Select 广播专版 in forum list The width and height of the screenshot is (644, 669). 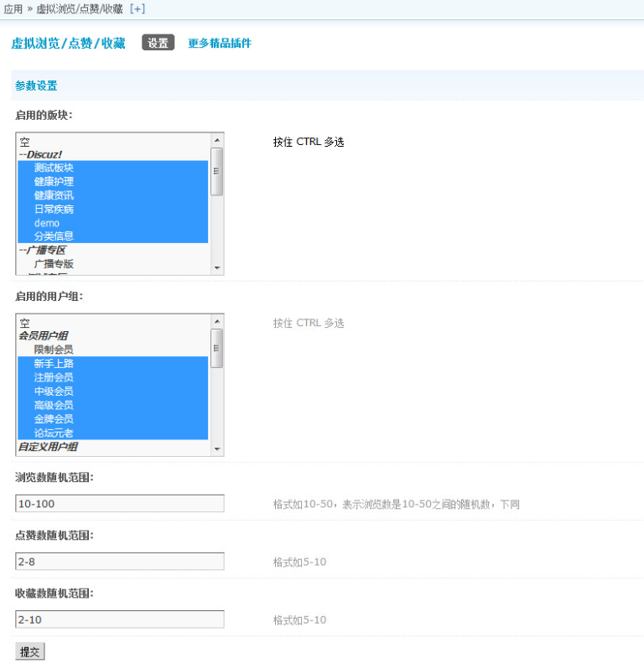pyautogui.click(x=112, y=264)
